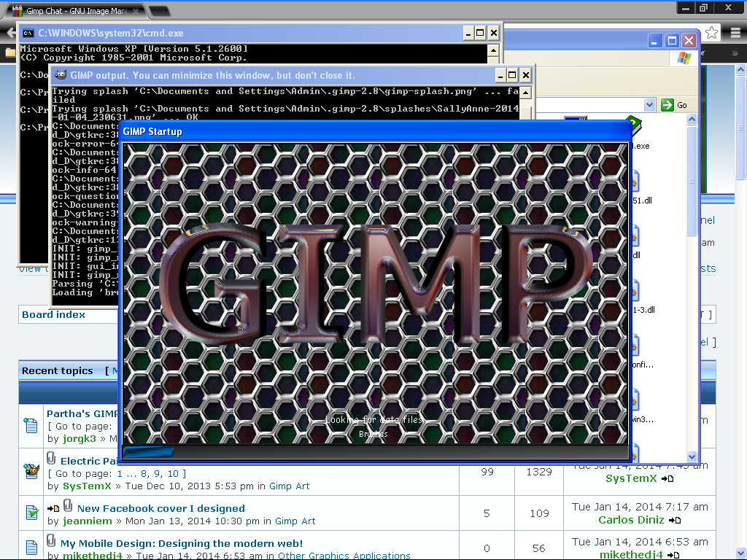Viewport: 747px width, 560px height.
Task: Click the bookmarks bar folder icon
Action: 9,52
